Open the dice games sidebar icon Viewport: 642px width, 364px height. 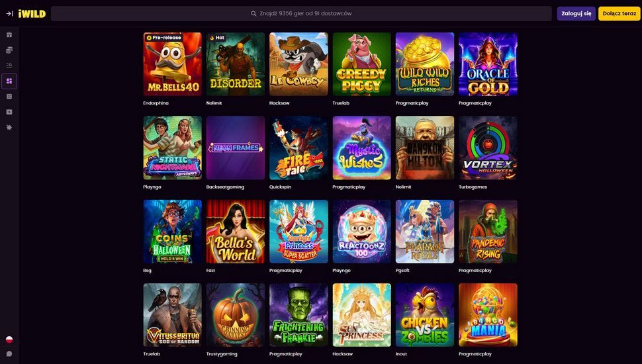point(9,97)
